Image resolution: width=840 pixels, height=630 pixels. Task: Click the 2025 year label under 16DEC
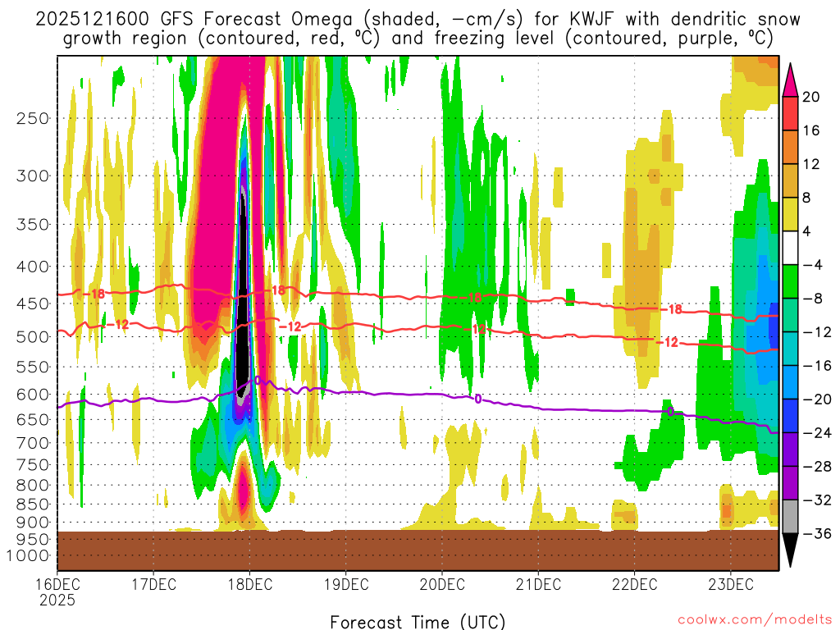click(x=57, y=600)
